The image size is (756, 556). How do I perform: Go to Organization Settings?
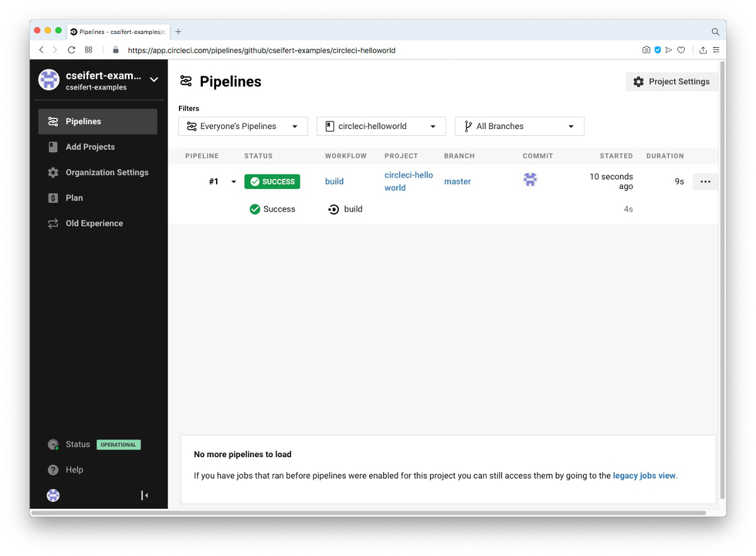(x=98, y=173)
